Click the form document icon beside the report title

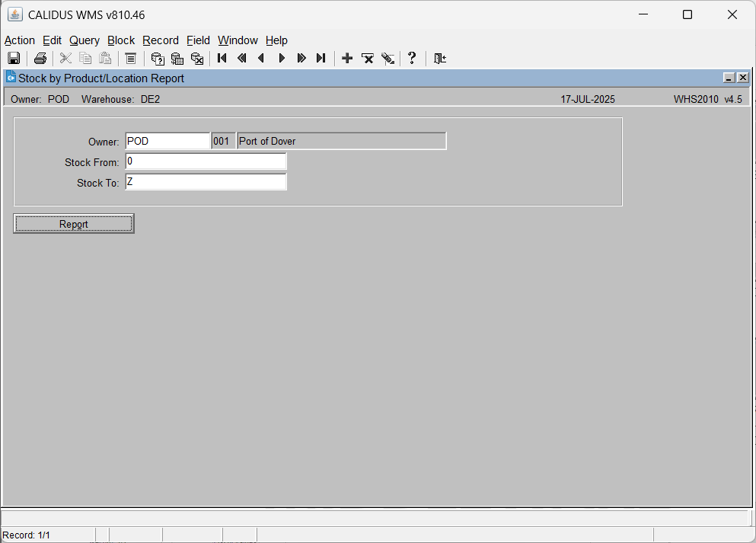click(x=11, y=77)
